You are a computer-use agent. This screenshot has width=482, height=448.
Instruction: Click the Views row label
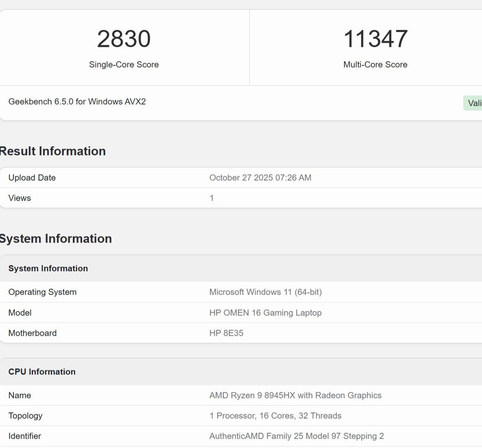[x=20, y=198]
